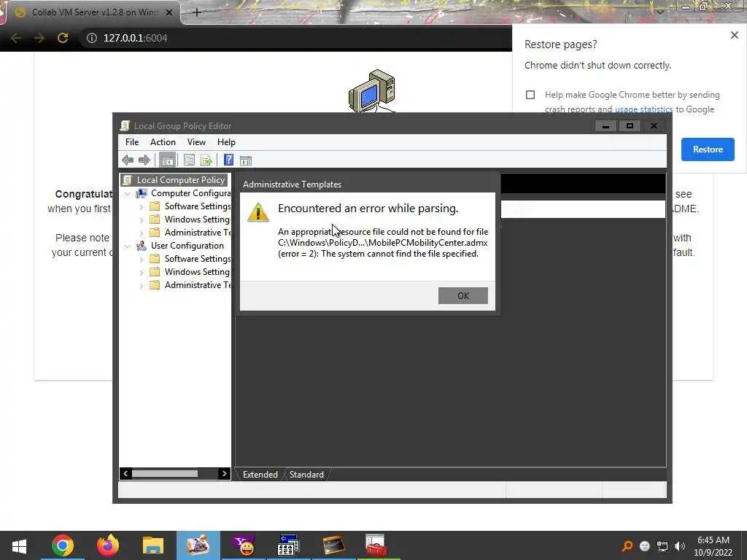This screenshot has height=560, width=747.
Task: Click the User Configuration node icon
Action: coord(142,246)
